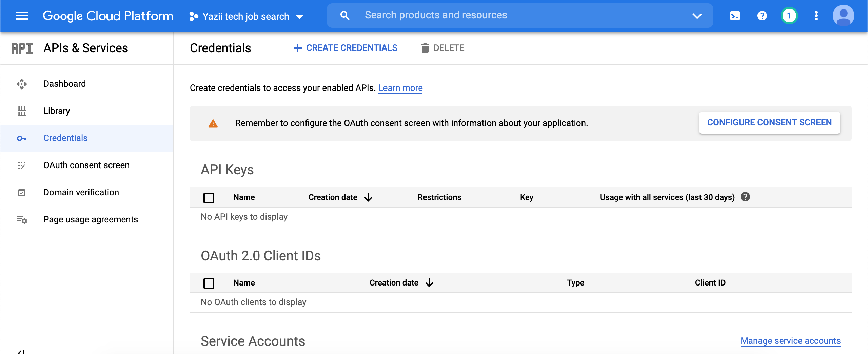This screenshot has height=354, width=868.
Task: Click the Type column header
Action: (x=576, y=283)
